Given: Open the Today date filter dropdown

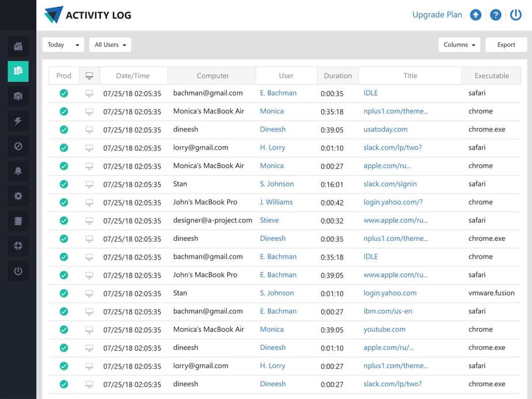Looking at the screenshot, I should tap(63, 44).
